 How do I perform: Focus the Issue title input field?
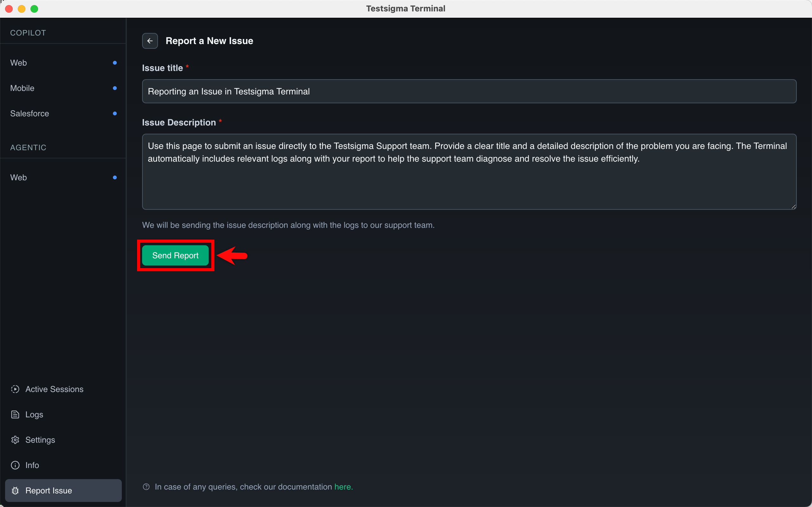pos(469,91)
